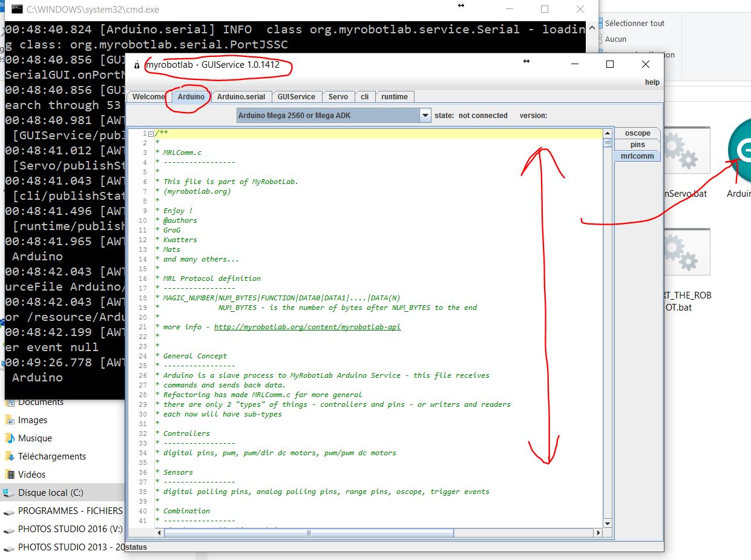Switch to the GUIService tab

point(297,97)
